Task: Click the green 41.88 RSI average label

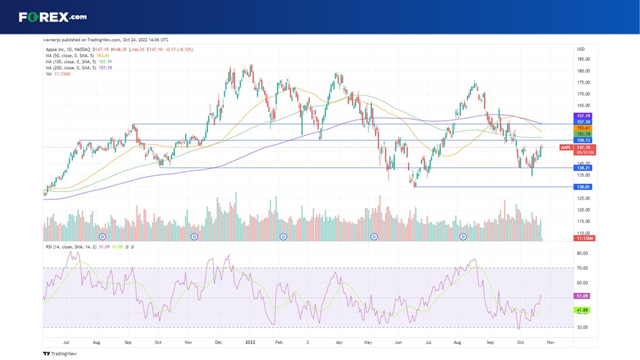Action: coord(582,310)
